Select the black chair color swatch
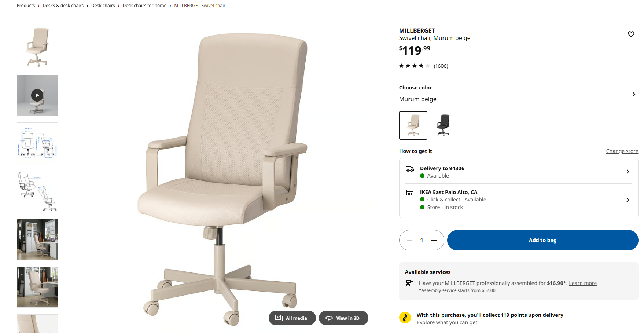The image size is (644, 333). 443,125
